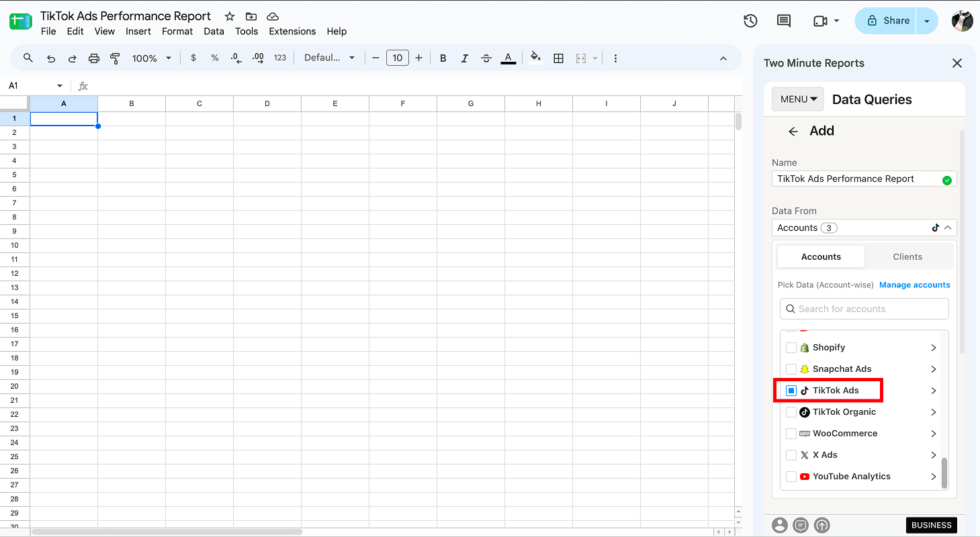Tick the TikTok Organic checkbox
Image resolution: width=980 pixels, height=537 pixels.
point(791,412)
